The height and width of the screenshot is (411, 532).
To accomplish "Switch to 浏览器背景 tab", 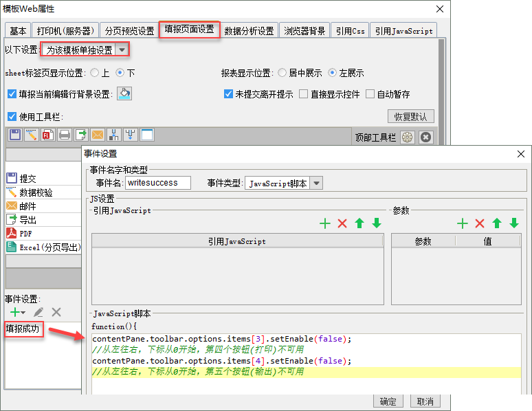I will [304, 31].
